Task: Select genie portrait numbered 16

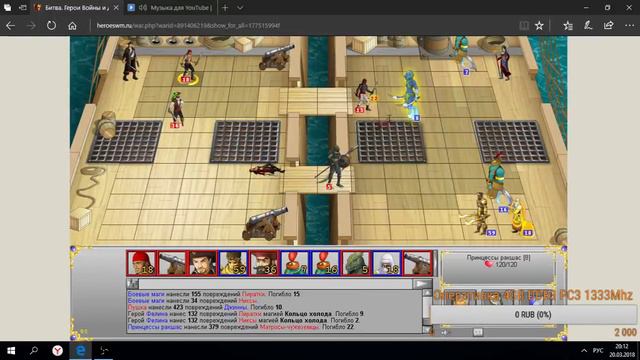Action: pos(325,263)
